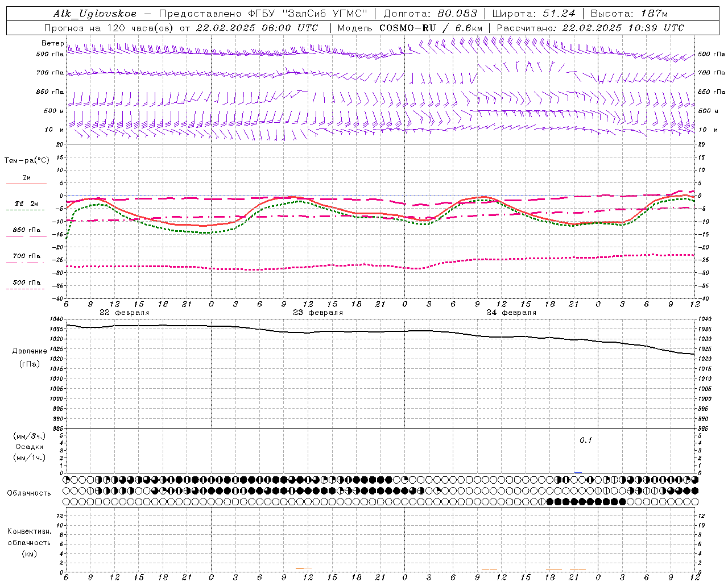Select the provider text ФГБУ "ЗапСиб УГМС"
Image resolution: width=728 pixels, height=582 pixels.
pos(308,14)
